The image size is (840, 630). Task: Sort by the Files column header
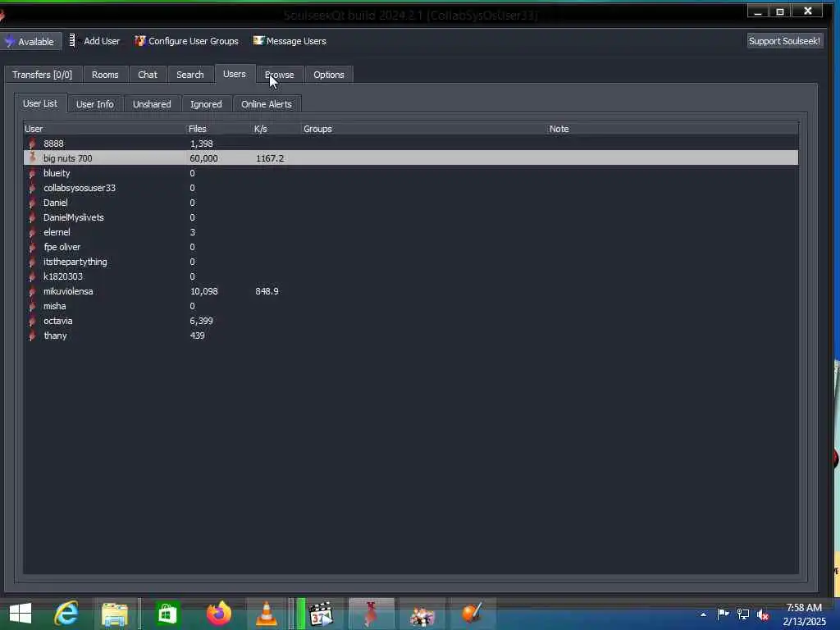198,129
